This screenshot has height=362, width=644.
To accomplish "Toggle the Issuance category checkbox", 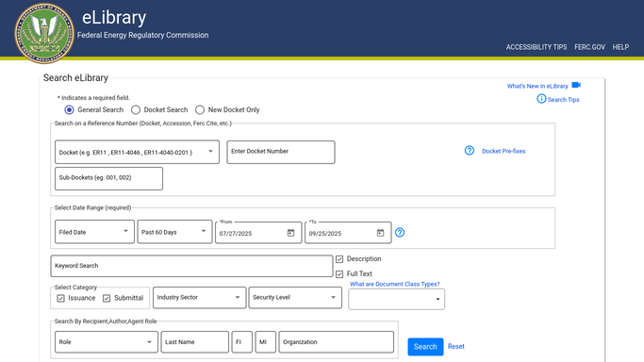I will tap(60, 299).
